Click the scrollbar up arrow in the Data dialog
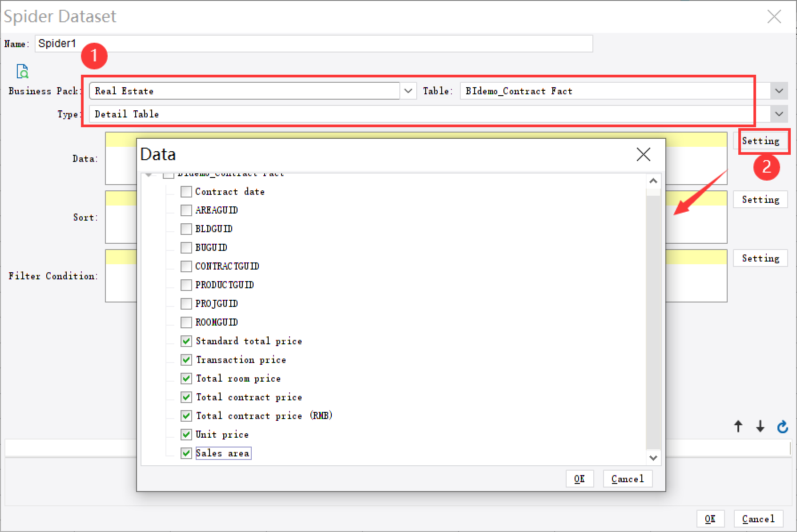This screenshot has height=532, width=797. pos(653,181)
